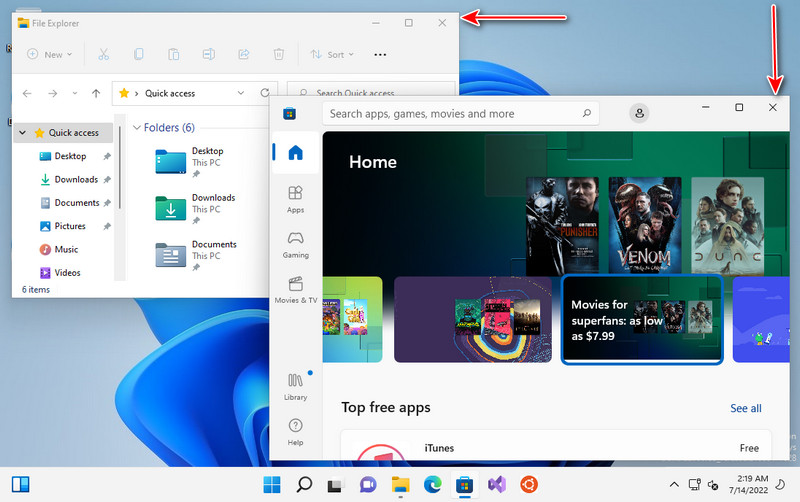The width and height of the screenshot is (800, 502).
Task: Open the Store account profile icon
Action: pos(639,113)
